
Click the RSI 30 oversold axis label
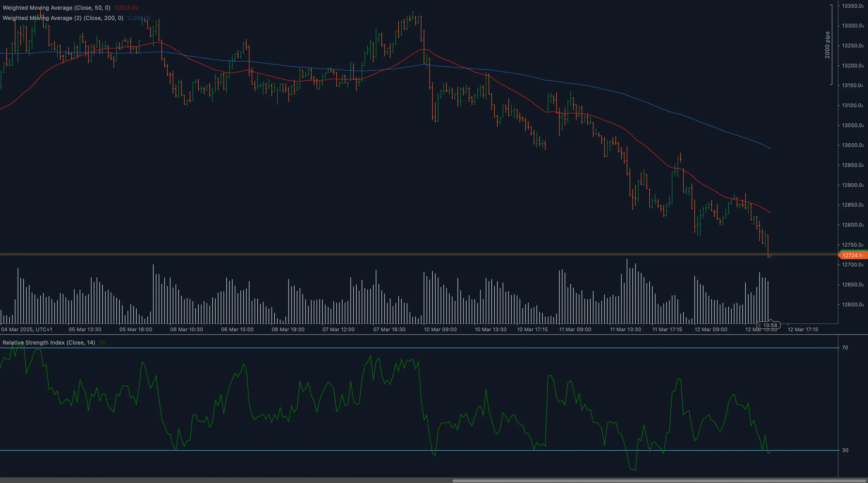click(x=845, y=450)
